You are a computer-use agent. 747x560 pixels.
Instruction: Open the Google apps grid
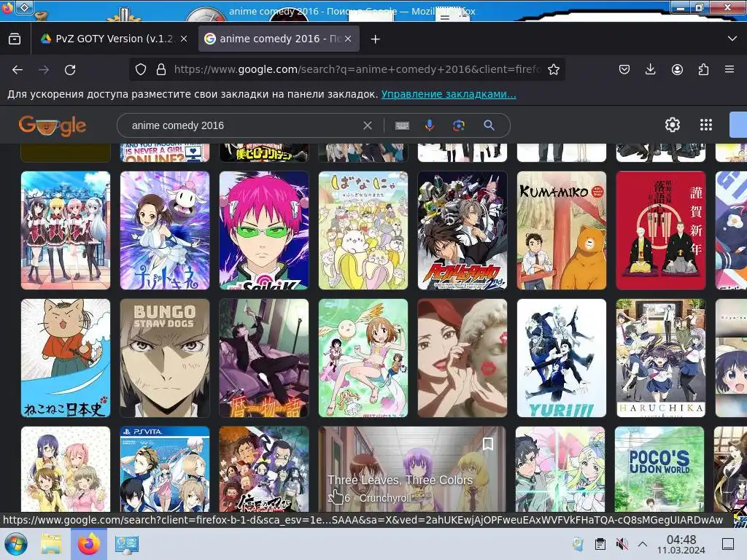point(706,125)
